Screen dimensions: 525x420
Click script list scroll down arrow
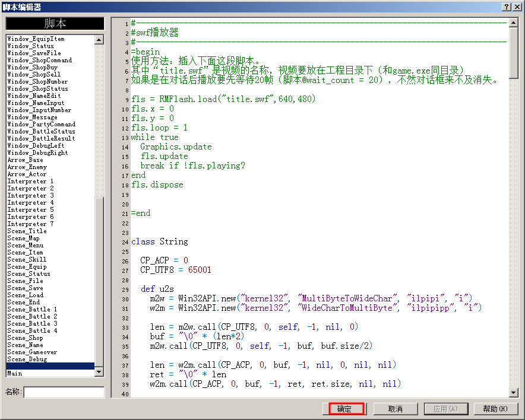(x=99, y=371)
